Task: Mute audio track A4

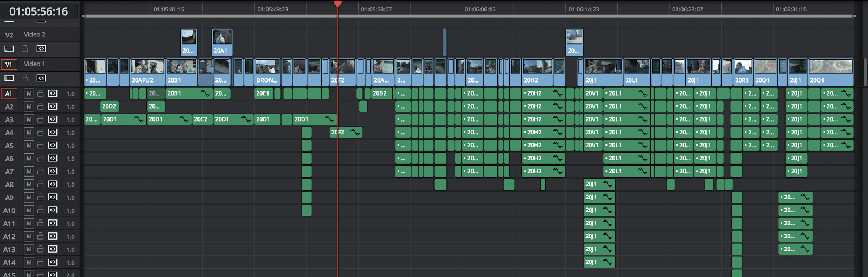Action: (29, 133)
